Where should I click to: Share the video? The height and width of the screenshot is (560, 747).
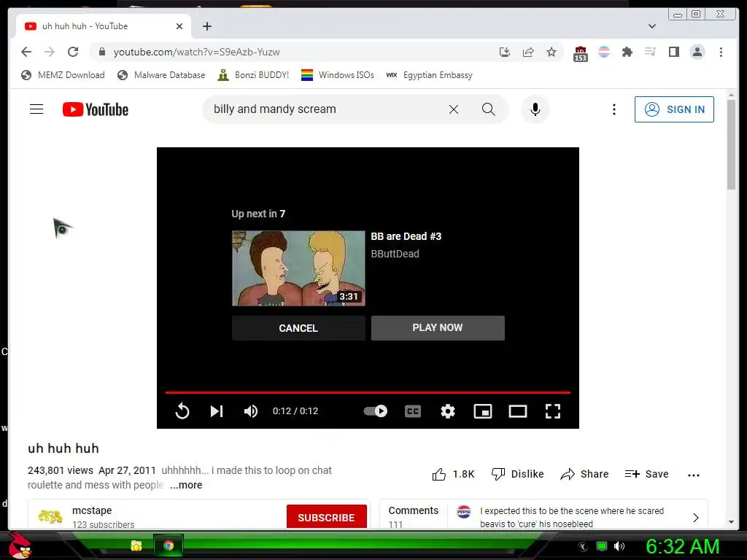tap(584, 474)
